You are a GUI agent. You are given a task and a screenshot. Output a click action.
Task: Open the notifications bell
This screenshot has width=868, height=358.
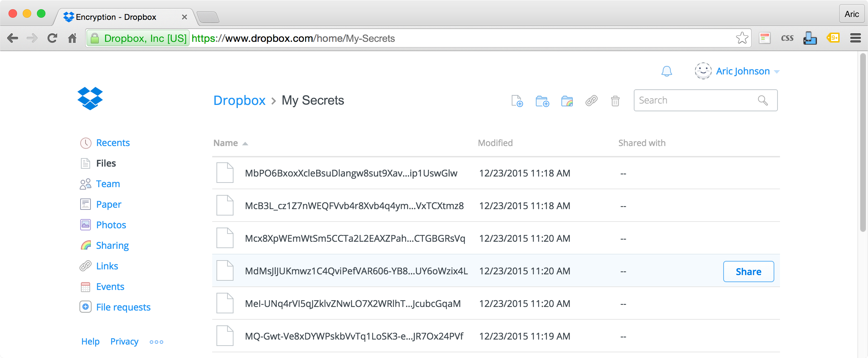coord(666,71)
